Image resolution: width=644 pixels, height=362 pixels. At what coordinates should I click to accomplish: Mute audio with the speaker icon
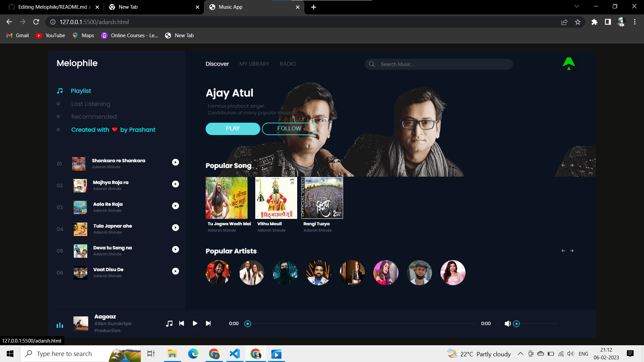pyautogui.click(x=507, y=323)
